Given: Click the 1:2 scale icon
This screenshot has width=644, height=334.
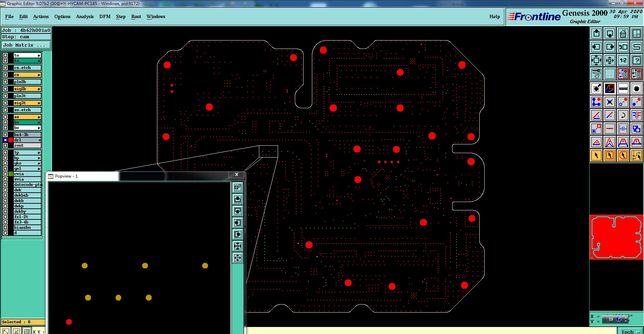Looking at the screenshot, I should pyautogui.click(x=623, y=60).
